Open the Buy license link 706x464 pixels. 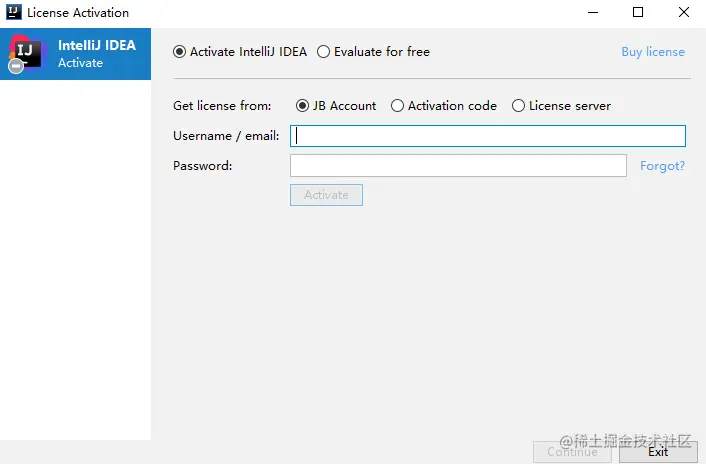(x=653, y=52)
